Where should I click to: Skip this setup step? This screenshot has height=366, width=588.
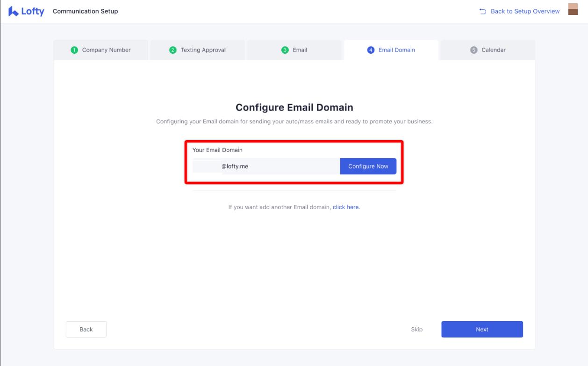416,329
